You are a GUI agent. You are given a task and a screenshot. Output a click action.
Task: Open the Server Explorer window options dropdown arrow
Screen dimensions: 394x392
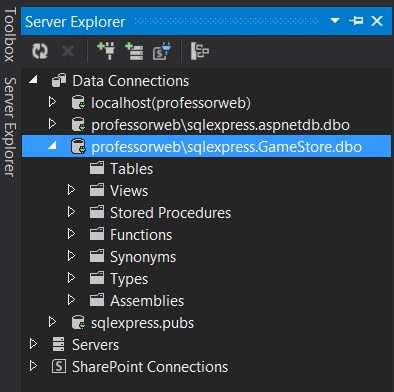coord(335,21)
